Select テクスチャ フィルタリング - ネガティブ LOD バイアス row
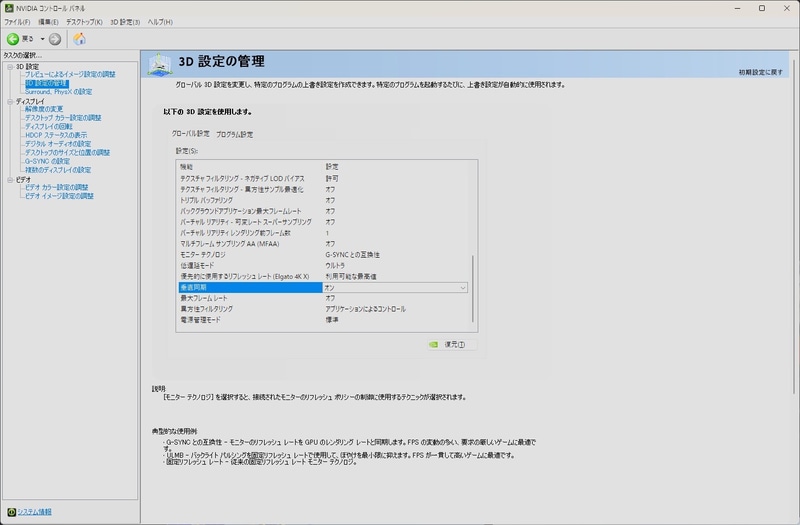800x525 pixels. pos(323,179)
